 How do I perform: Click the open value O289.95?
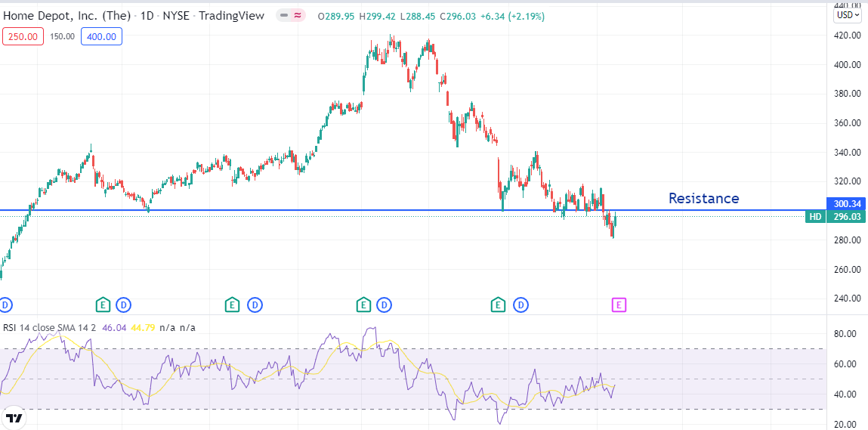337,17
